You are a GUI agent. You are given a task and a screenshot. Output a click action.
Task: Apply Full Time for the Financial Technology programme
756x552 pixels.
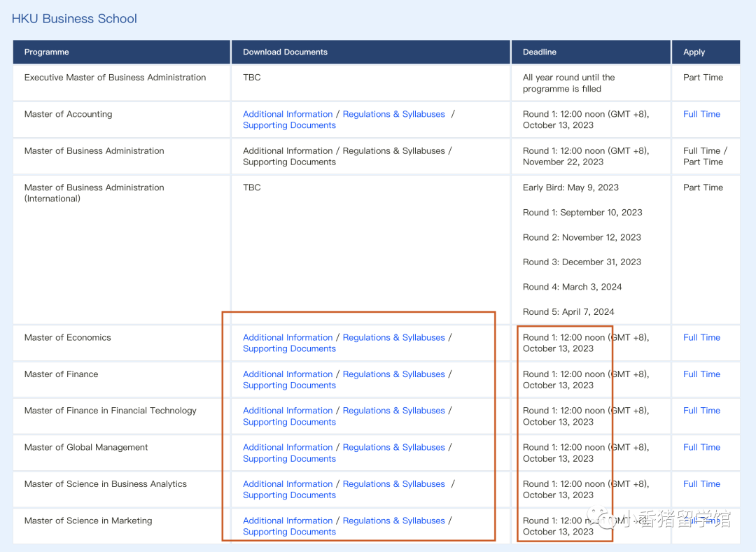(x=701, y=411)
